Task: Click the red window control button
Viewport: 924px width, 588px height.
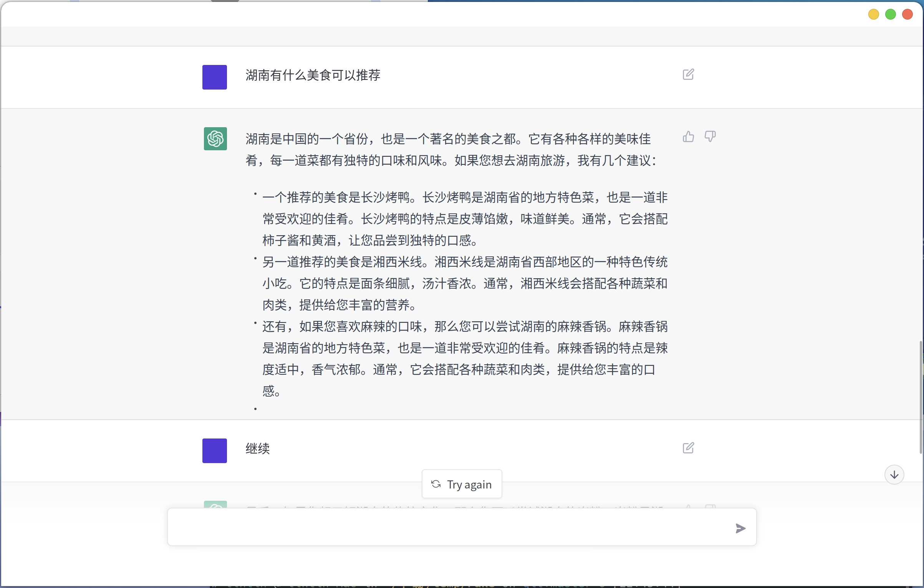Action: pyautogui.click(x=907, y=15)
